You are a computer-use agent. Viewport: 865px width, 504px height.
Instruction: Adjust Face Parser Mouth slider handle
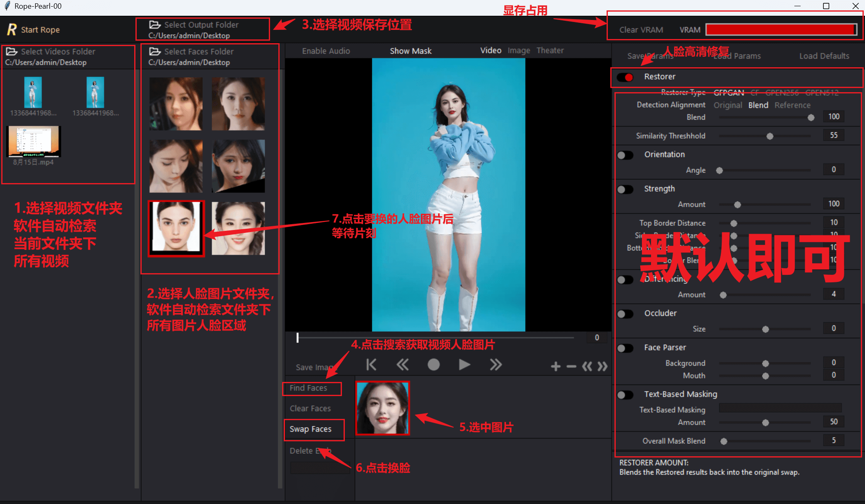coord(765,376)
